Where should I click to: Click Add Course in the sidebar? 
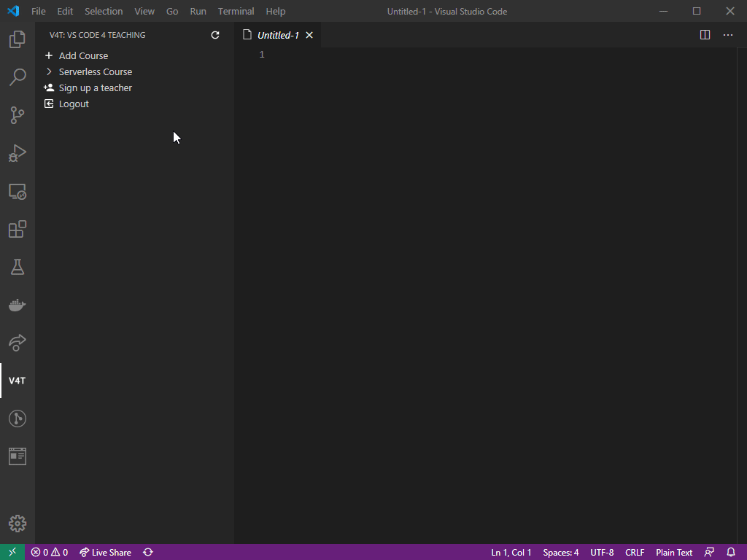[x=83, y=55]
